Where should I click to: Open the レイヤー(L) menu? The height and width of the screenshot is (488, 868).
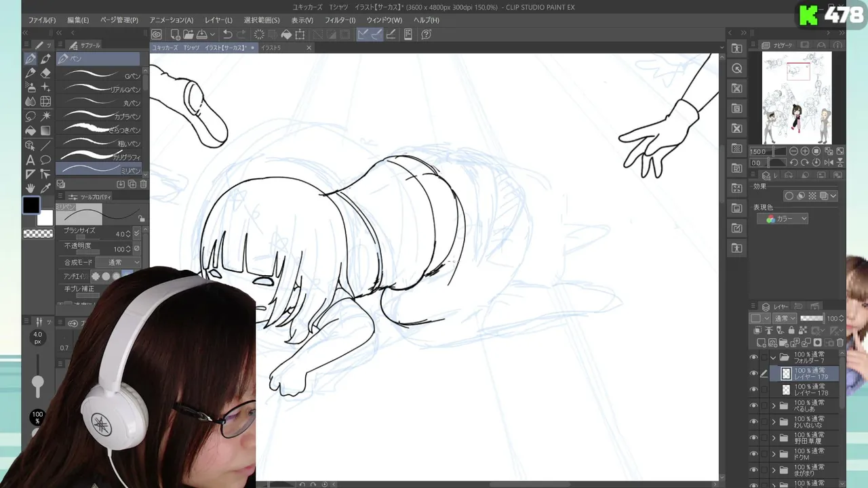218,20
